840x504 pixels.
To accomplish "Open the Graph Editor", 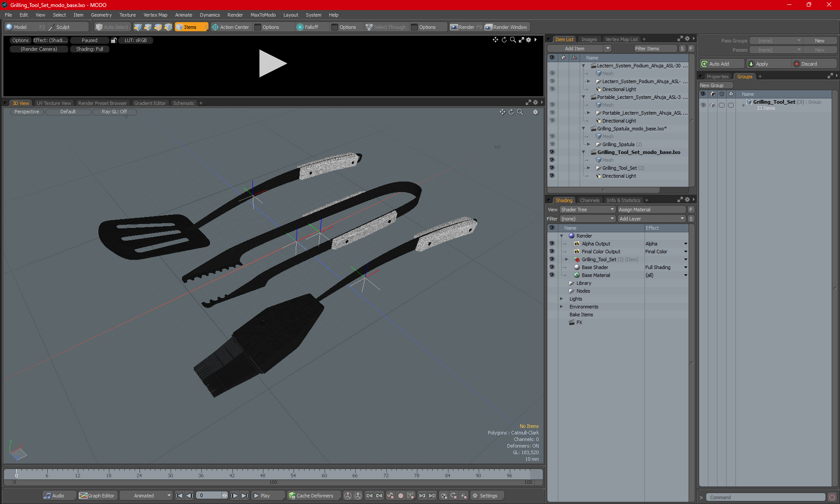I will (97, 496).
